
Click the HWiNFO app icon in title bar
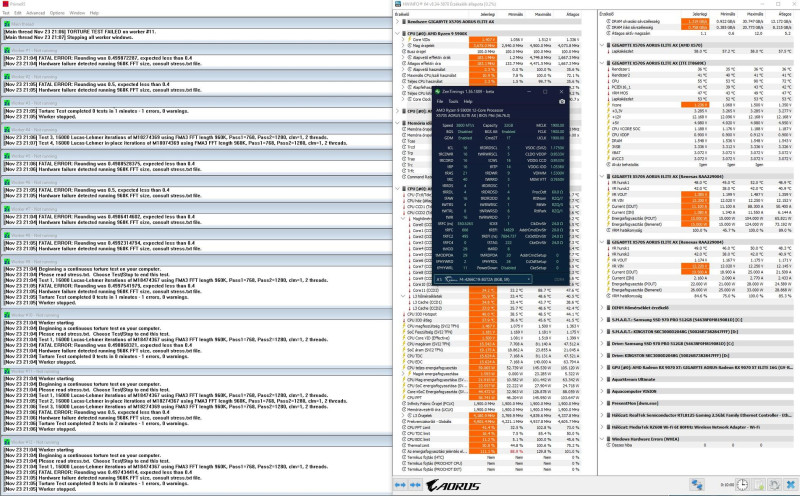point(398,4)
